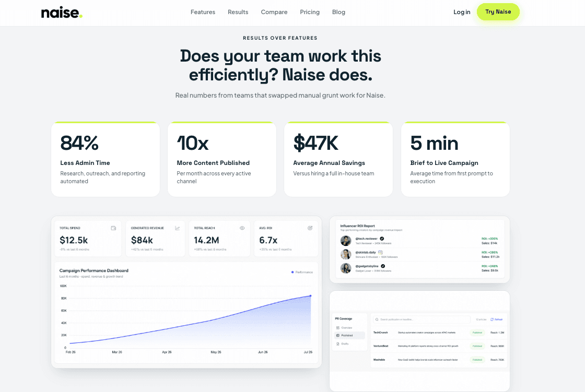Click the naise logo in the header
585x392 pixels.
pyautogui.click(x=62, y=13)
